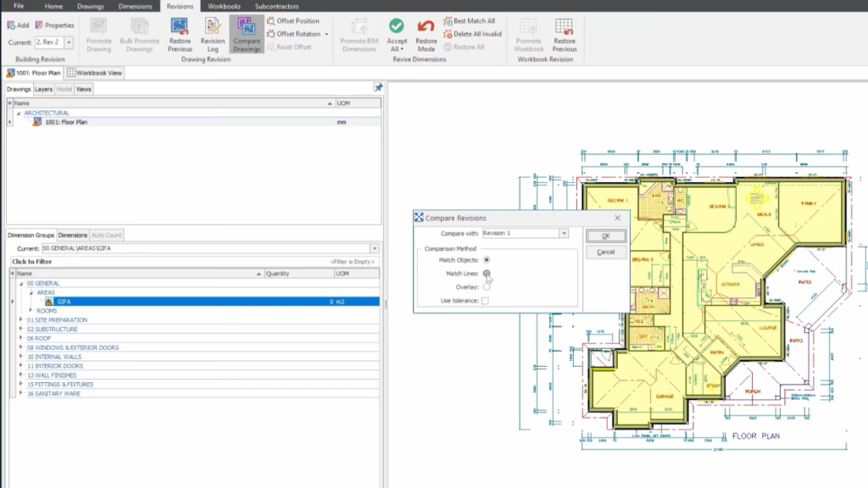Collapse the 00 GENERAL group
Image resolution: width=868 pixels, height=488 pixels.
pyautogui.click(x=21, y=283)
